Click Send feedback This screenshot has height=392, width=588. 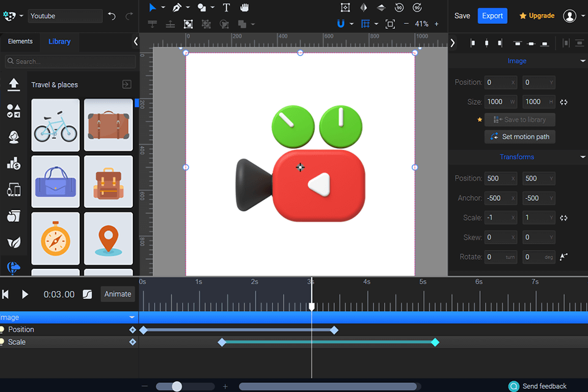click(x=538, y=386)
